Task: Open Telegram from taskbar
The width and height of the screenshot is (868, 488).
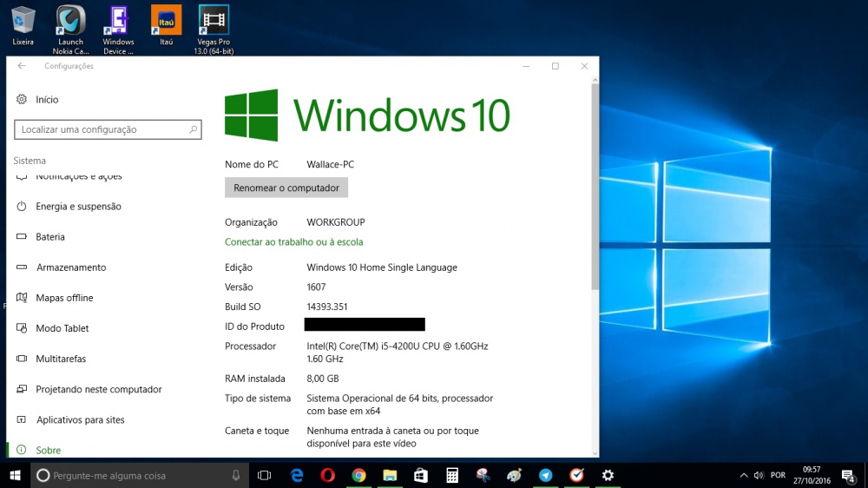Action: pos(545,475)
